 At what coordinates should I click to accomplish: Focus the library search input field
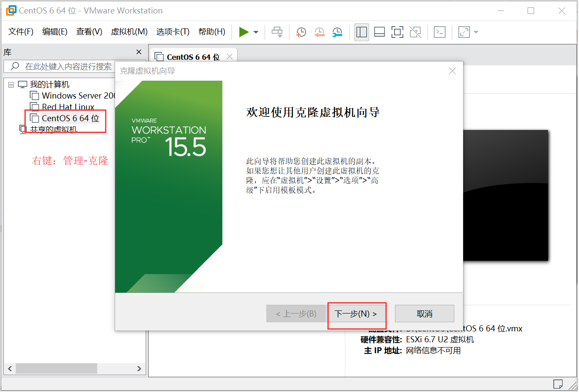tap(60, 66)
